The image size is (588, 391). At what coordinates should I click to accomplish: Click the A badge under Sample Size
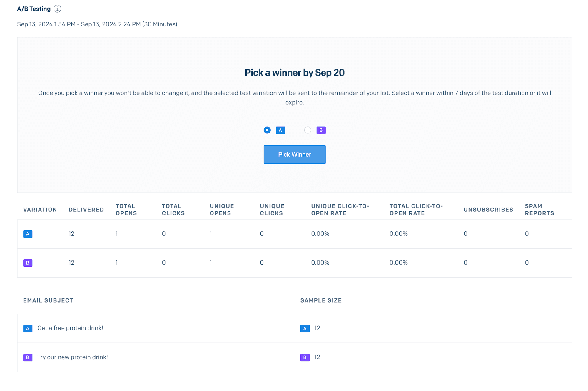pos(305,328)
